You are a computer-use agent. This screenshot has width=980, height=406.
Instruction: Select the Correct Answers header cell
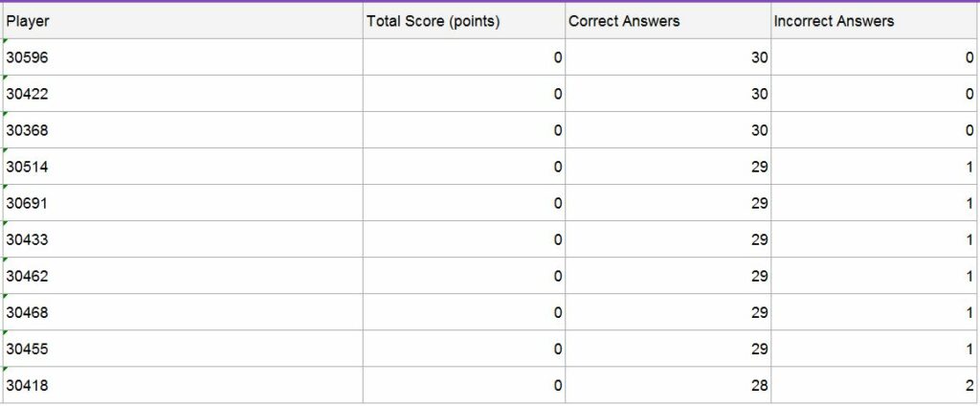[668, 21]
